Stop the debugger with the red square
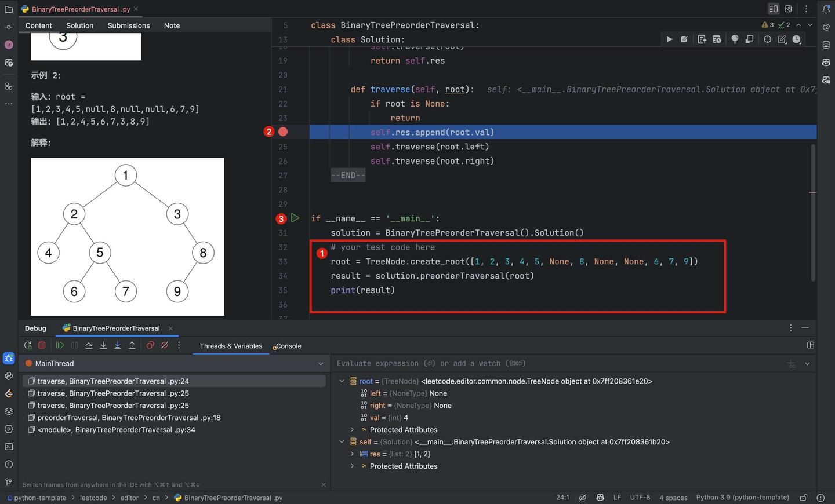This screenshot has height=504, width=835. coord(41,345)
